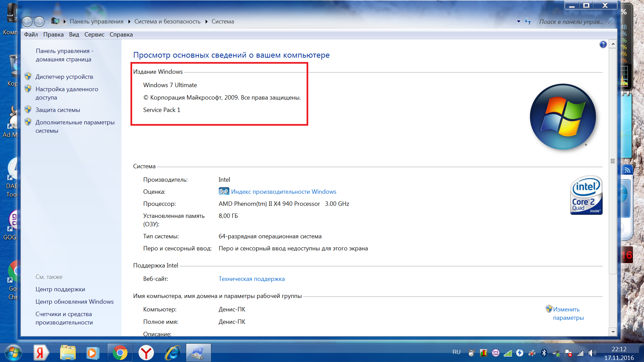Click the control panel icon in address bar
Image resolution: width=644 pixels, height=362 pixels.
pos(55,21)
